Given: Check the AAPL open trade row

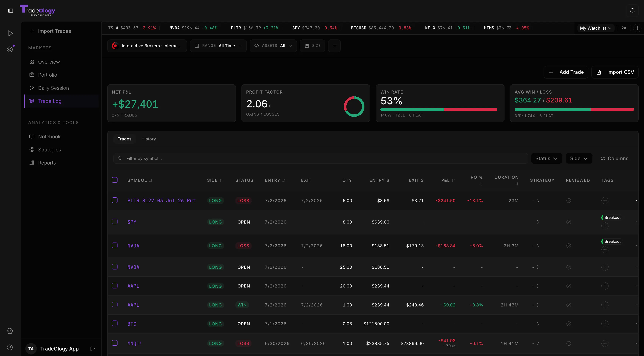Looking at the screenshot, I should pos(114,286).
